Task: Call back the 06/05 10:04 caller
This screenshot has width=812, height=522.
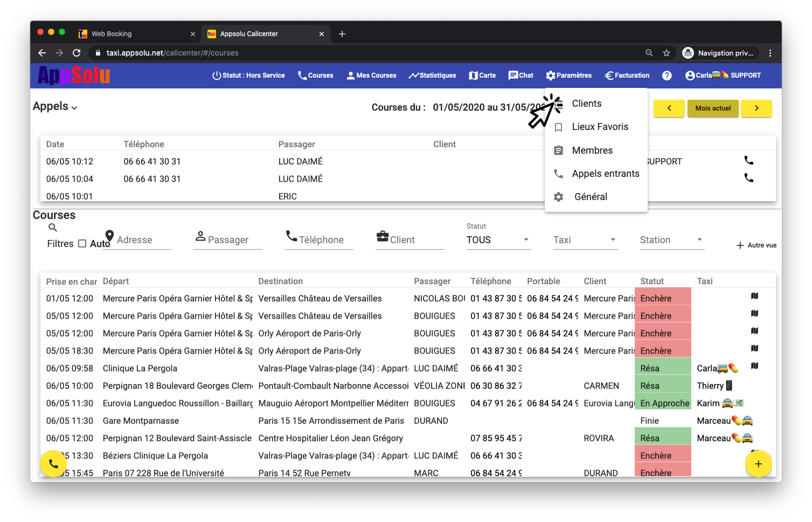Action: pyautogui.click(x=749, y=178)
